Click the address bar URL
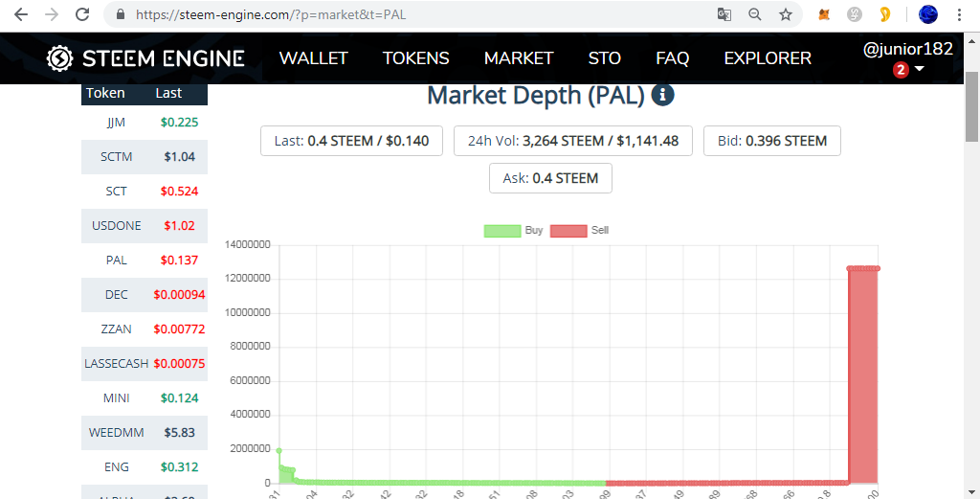 [x=271, y=14]
